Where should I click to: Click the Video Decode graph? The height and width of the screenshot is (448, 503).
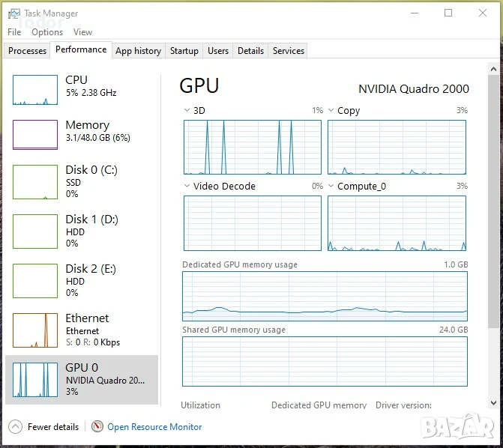click(253, 223)
